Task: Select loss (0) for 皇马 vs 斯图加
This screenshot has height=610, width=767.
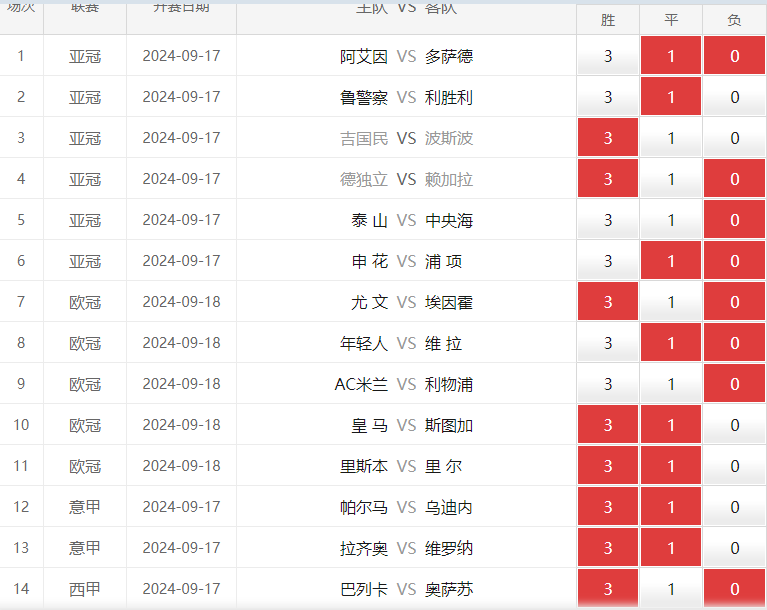Action: 734,425
